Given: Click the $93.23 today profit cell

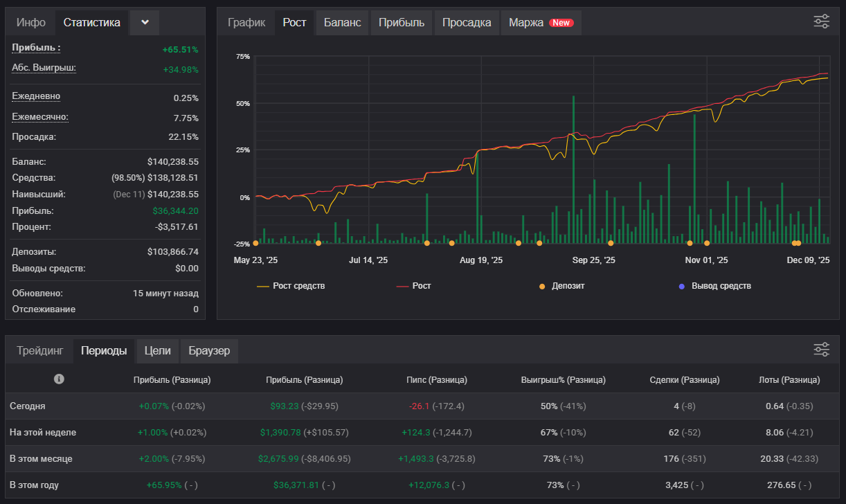Looking at the screenshot, I should click(x=285, y=406).
